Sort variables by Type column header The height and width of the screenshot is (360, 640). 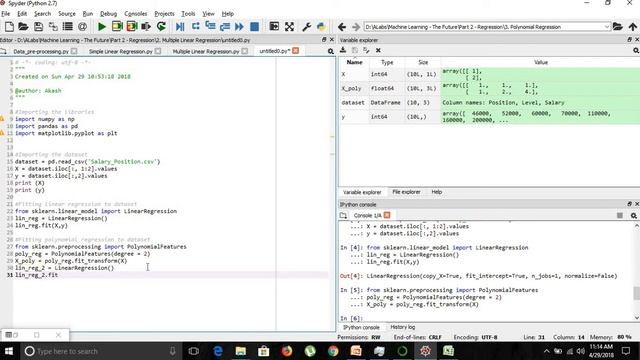387,62
